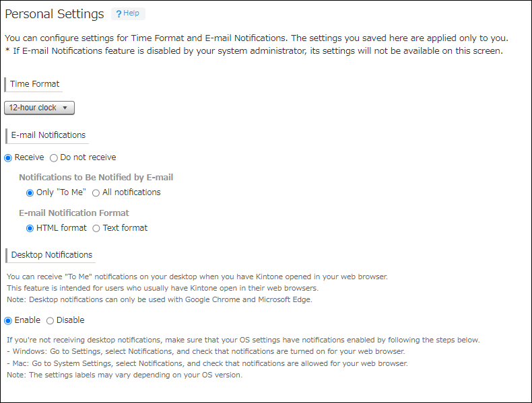Click the Mac System Settings instruction line
The image size is (532, 403).
point(206,363)
